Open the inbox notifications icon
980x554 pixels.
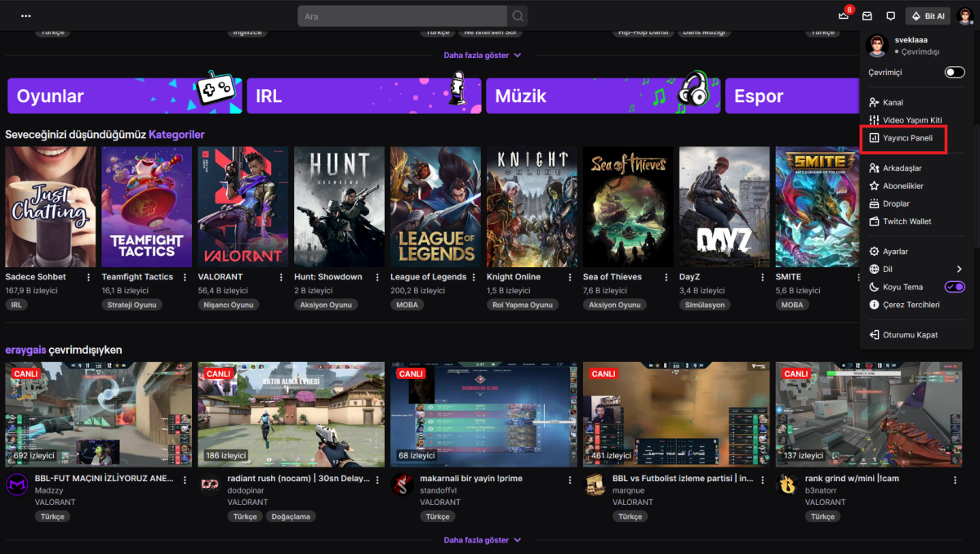click(867, 16)
